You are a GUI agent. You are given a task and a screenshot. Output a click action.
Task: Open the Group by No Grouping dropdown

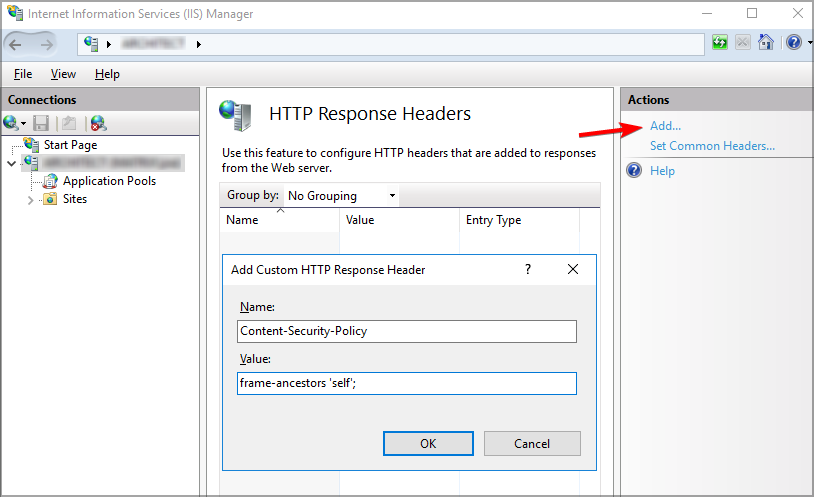[342, 196]
